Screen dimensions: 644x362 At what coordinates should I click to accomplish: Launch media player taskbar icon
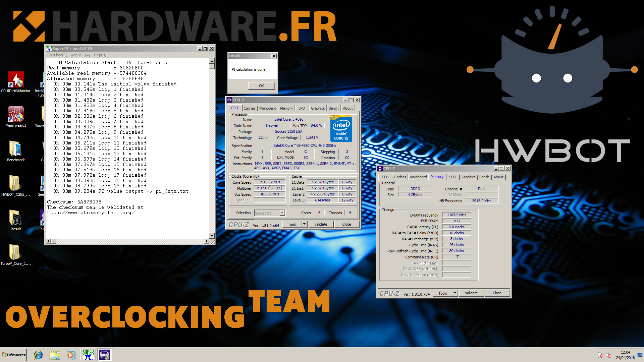pyautogui.click(x=71, y=355)
